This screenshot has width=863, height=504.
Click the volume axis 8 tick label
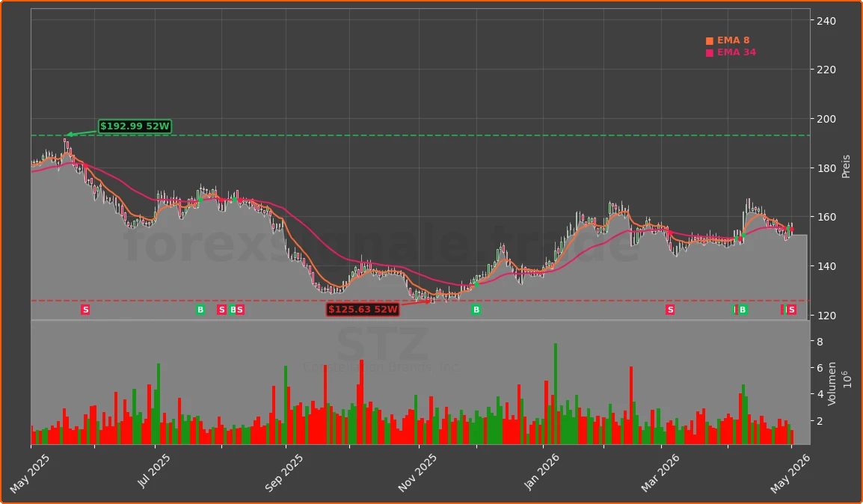point(820,342)
